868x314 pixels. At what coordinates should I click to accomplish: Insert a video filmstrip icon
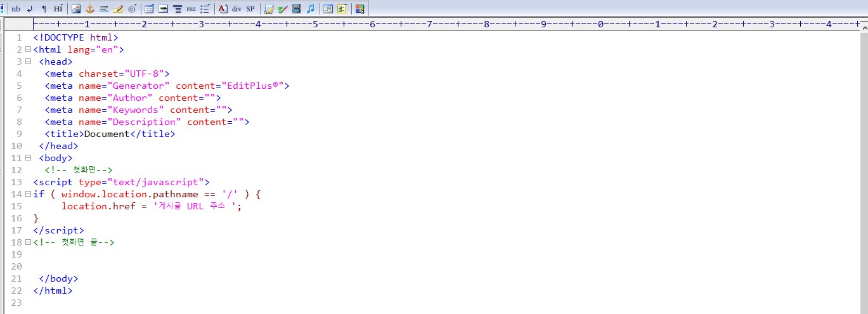click(297, 9)
